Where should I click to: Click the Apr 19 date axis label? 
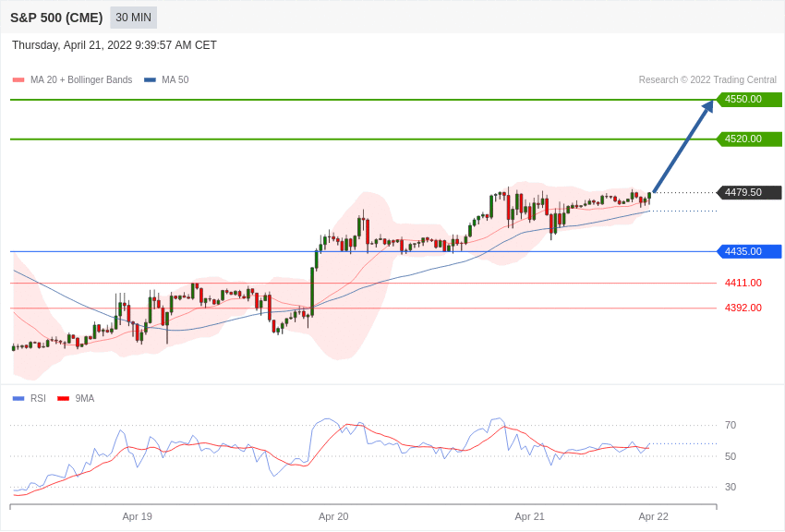click(138, 516)
